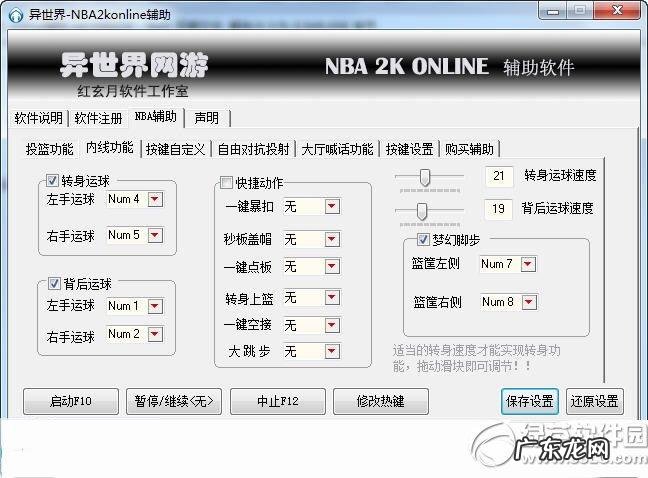Open the 背后运球 右手运球 Num 2 dropdown
This screenshot has height=478, width=648.
(154, 334)
